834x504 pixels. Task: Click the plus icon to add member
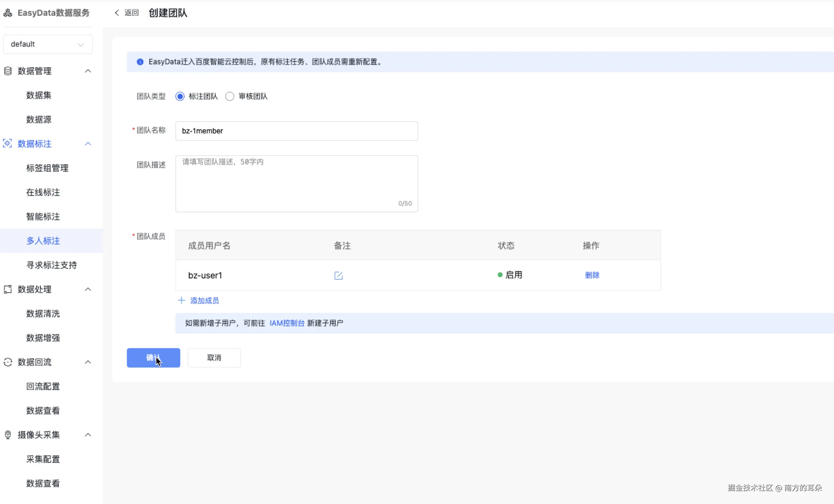181,301
